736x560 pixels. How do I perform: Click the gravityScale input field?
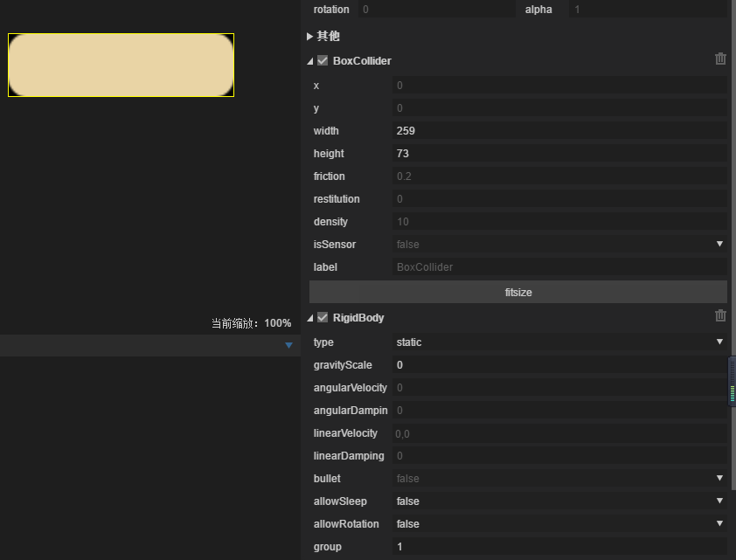click(559, 365)
